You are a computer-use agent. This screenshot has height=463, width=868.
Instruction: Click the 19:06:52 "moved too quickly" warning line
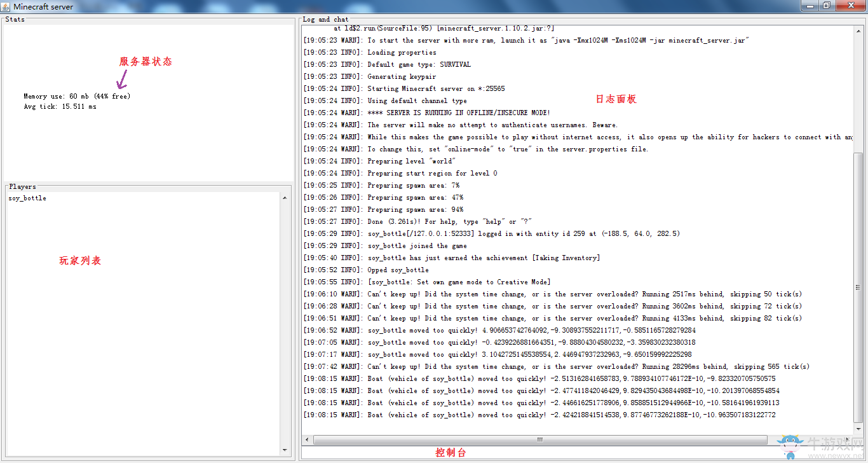499,331
